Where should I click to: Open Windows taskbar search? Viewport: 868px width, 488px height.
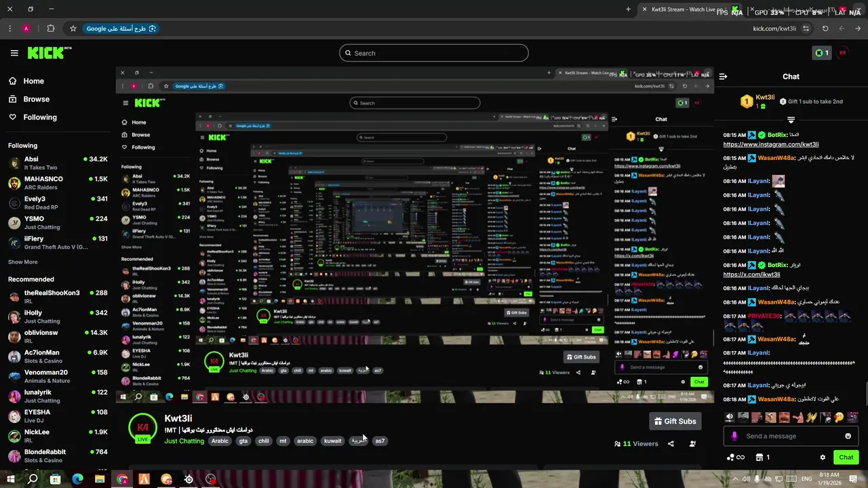click(x=33, y=479)
